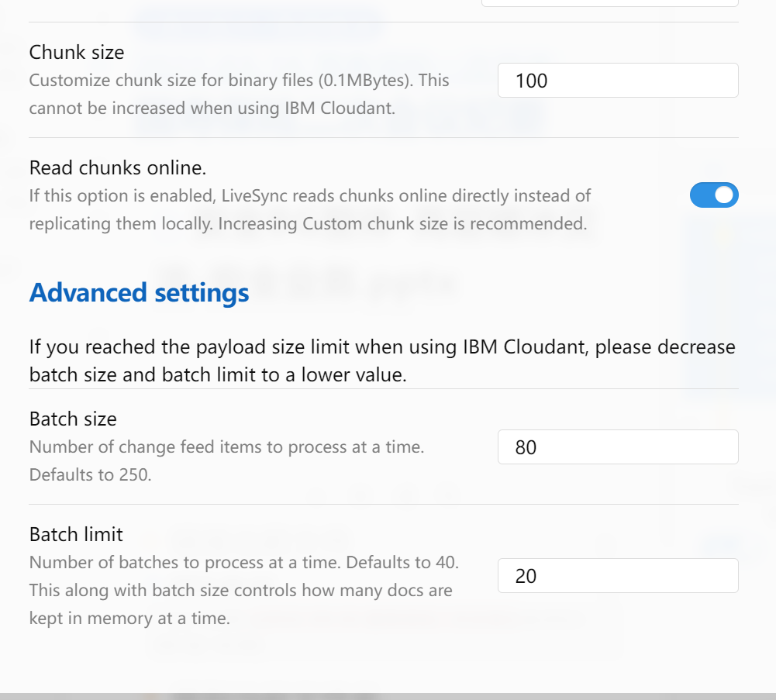Click the partially visible input at the top
The image size is (776, 700).
(609, 2)
